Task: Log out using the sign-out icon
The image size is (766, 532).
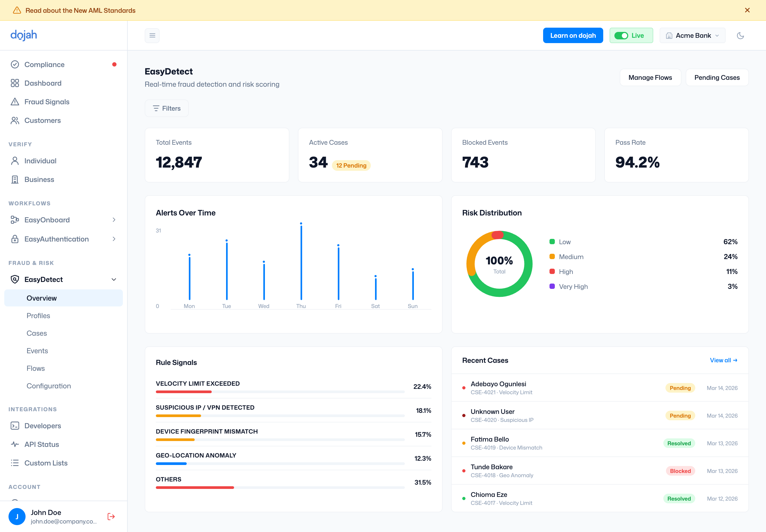Action: [111, 516]
